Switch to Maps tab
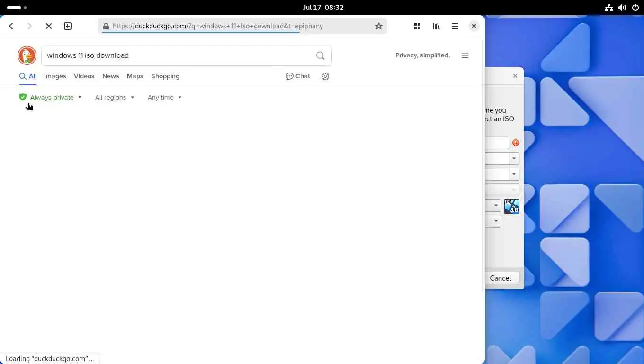Screen dimensions: 644x364 tap(135, 76)
